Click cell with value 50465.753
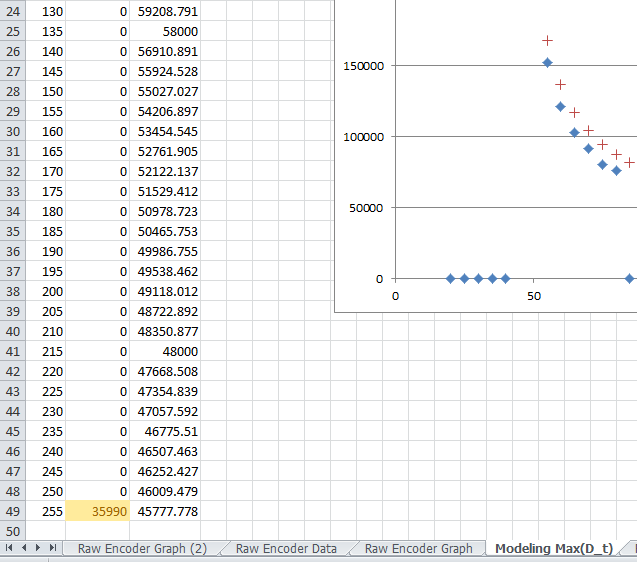 coord(165,231)
